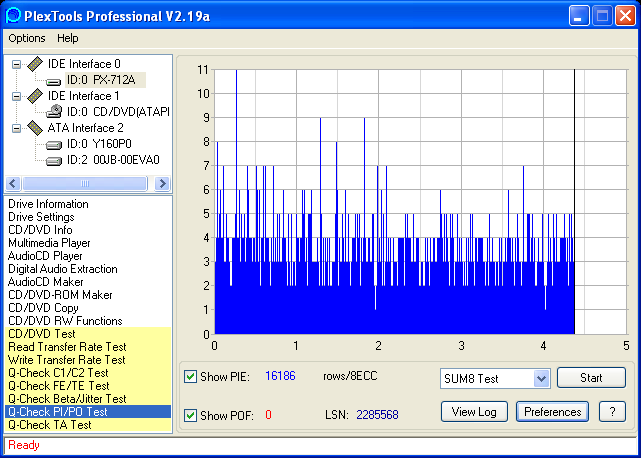Click the device tree scroll right arrow
The image size is (641, 458).
(162, 184)
